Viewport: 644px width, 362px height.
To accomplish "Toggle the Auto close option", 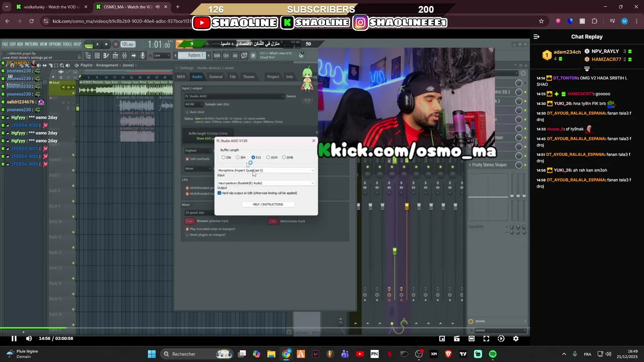I will coord(195,112).
